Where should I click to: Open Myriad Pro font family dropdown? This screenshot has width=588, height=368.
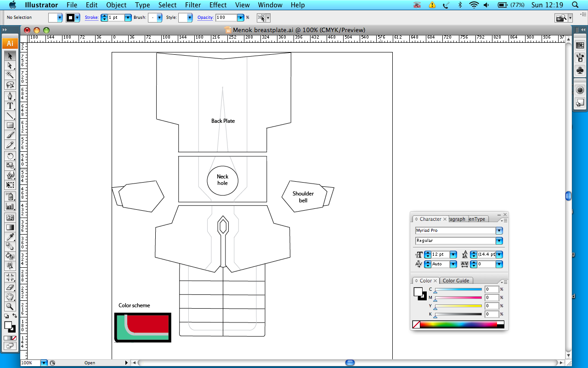pos(499,230)
